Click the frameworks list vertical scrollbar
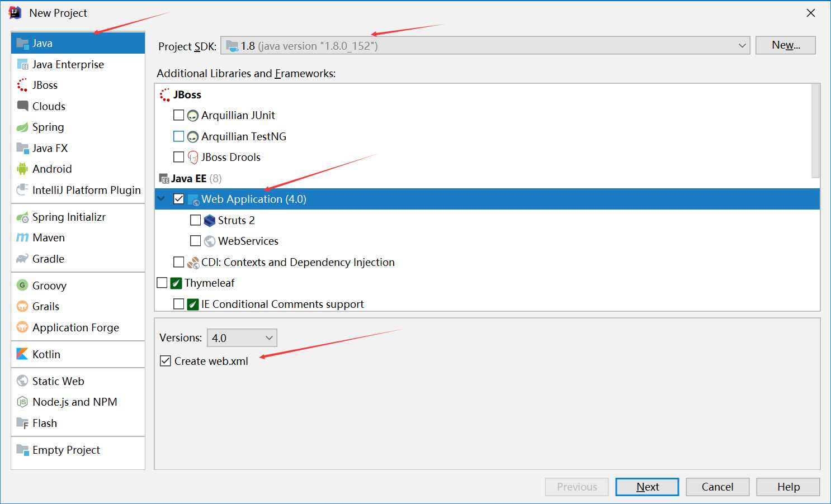 [x=815, y=131]
